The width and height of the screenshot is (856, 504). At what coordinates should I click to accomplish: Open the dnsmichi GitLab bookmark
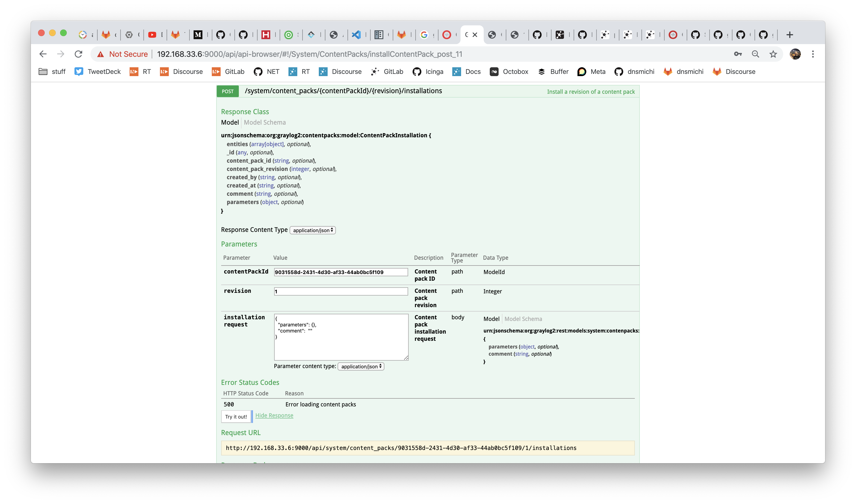(683, 72)
